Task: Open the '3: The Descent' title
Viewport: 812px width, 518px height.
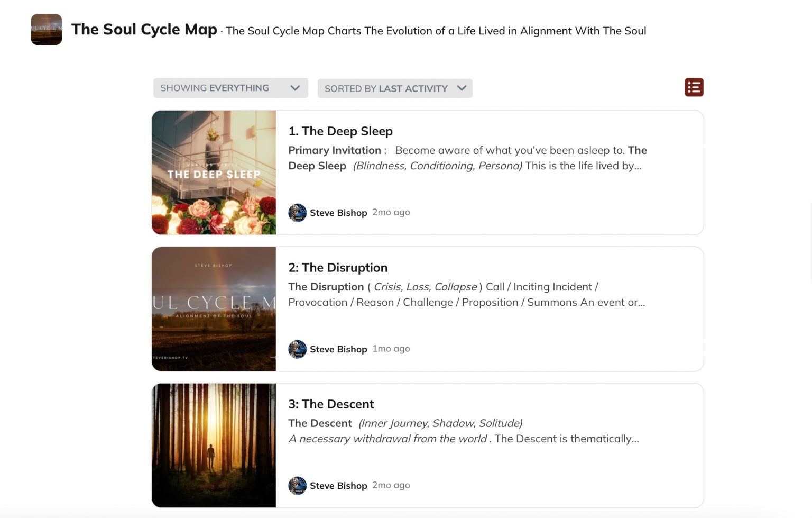Action: tap(331, 404)
